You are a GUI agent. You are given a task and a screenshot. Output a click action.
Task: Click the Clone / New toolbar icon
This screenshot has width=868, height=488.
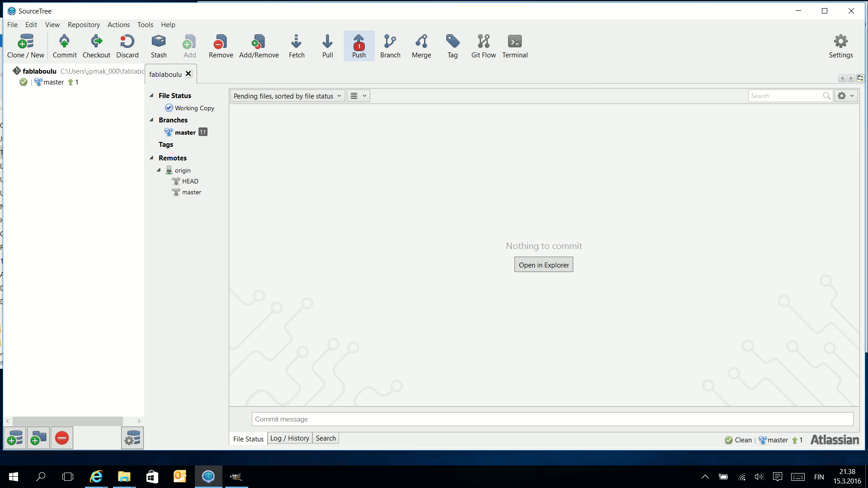[x=26, y=46]
